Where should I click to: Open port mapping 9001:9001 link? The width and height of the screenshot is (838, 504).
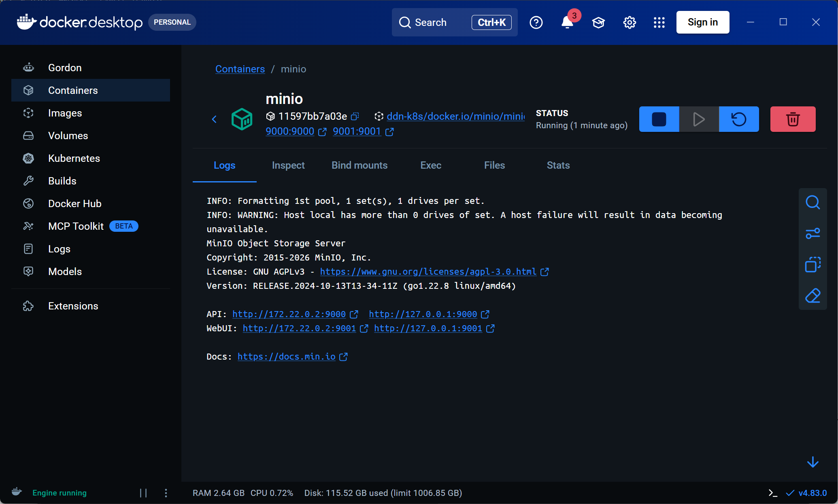click(357, 131)
